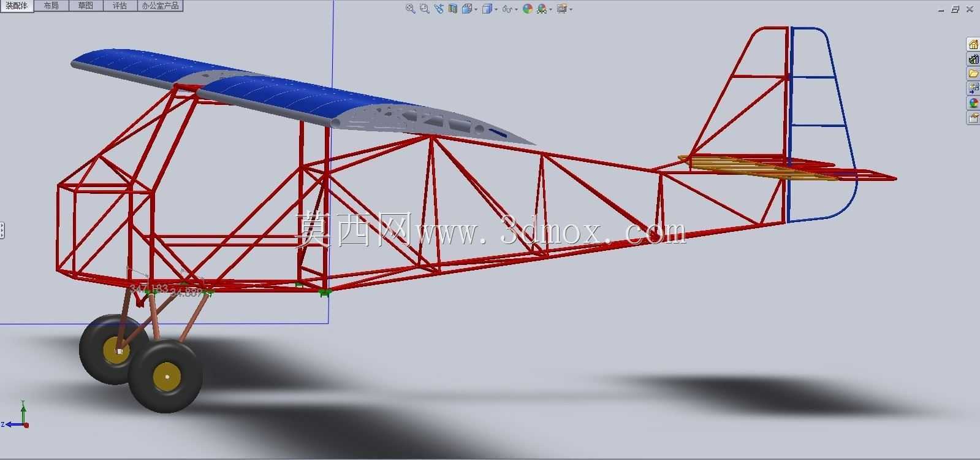The width and height of the screenshot is (980, 460).
Task: Close the document window
Action: click(970, 9)
